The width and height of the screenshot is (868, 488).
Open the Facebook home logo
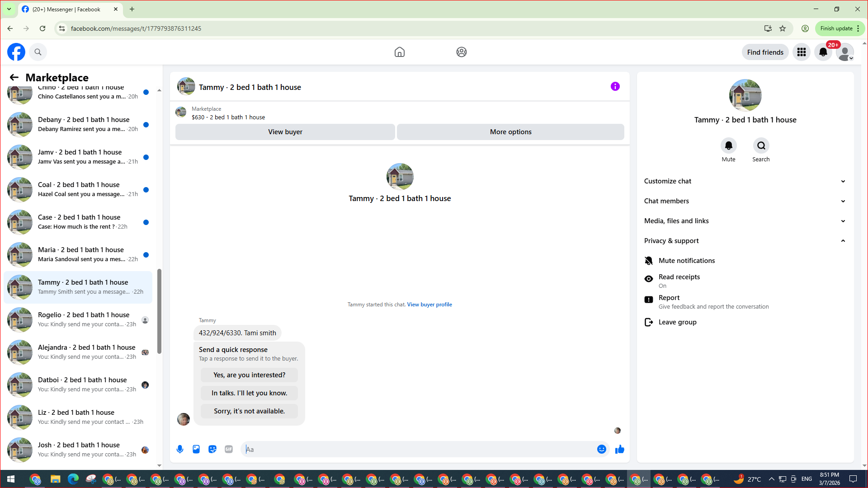(16, 52)
